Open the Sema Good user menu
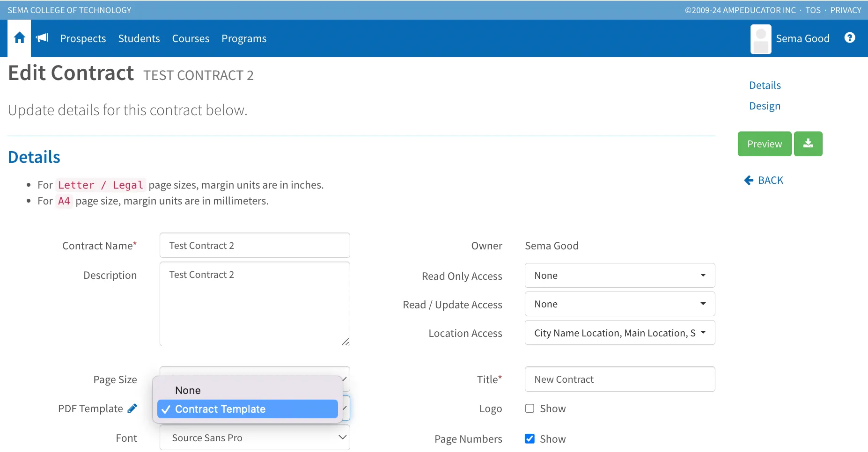The height and width of the screenshot is (452, 868). tap(802, 38)
